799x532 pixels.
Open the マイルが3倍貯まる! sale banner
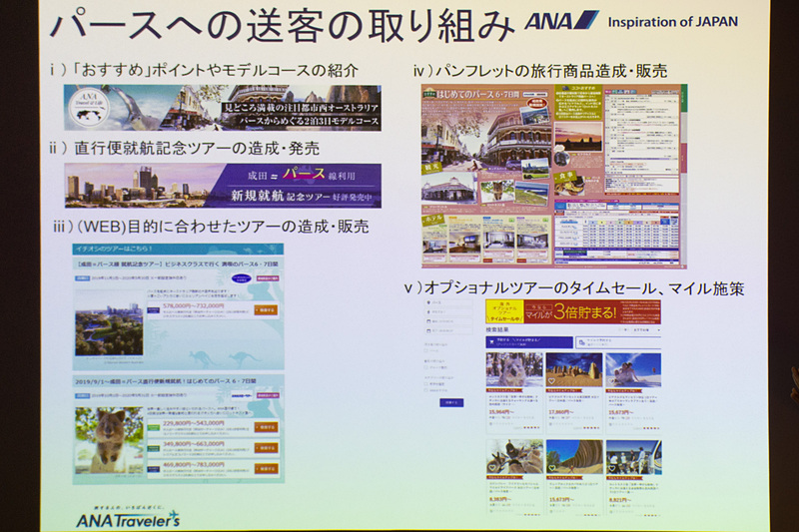[573, 311]
